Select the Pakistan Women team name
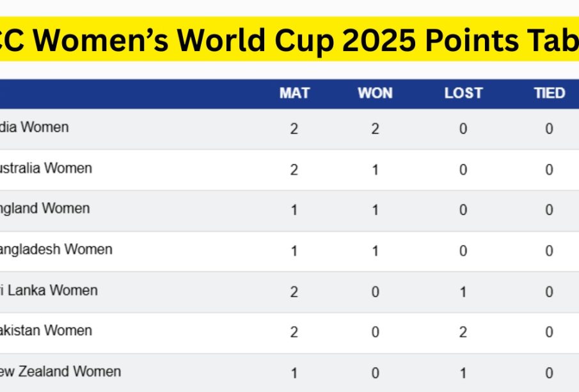This screenshot has width=579, height=392. click(x=46, y=331)
